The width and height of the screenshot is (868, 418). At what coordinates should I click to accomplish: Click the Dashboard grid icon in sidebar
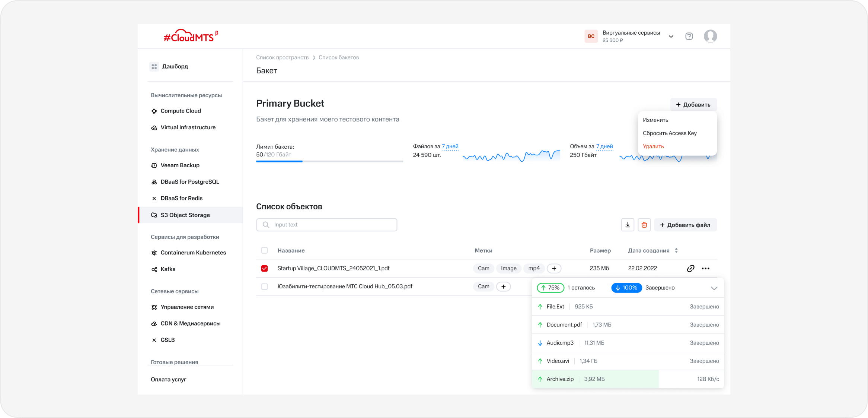tap(154, 66)
